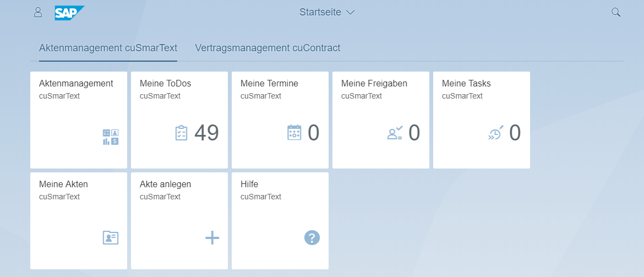Screen dimensions: 644x277
Task: Click cuSmarText subtitle under Meine Termine
Action: click(x=261, y=96)
